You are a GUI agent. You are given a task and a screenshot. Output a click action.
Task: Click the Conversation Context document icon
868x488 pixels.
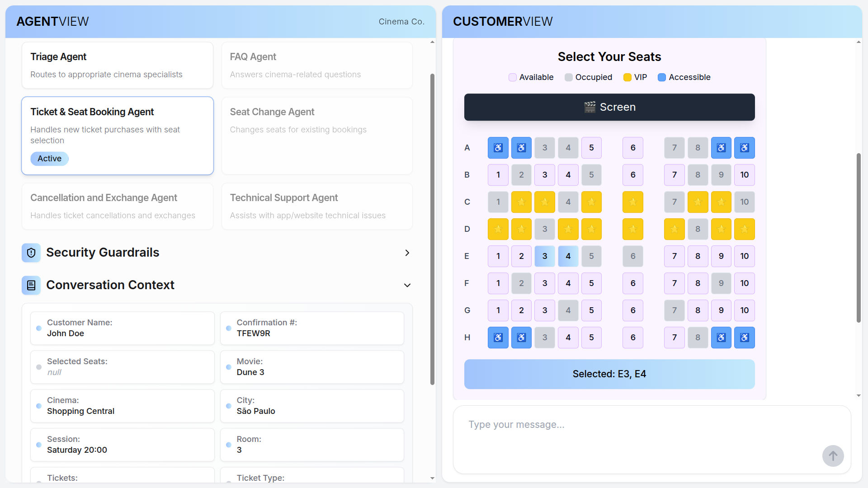point(31,285)
